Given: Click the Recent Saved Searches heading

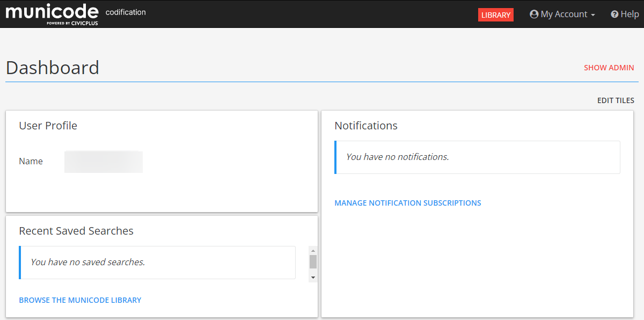Looking at the screenshot, I should pyautogui.click(x=76, y=231).
